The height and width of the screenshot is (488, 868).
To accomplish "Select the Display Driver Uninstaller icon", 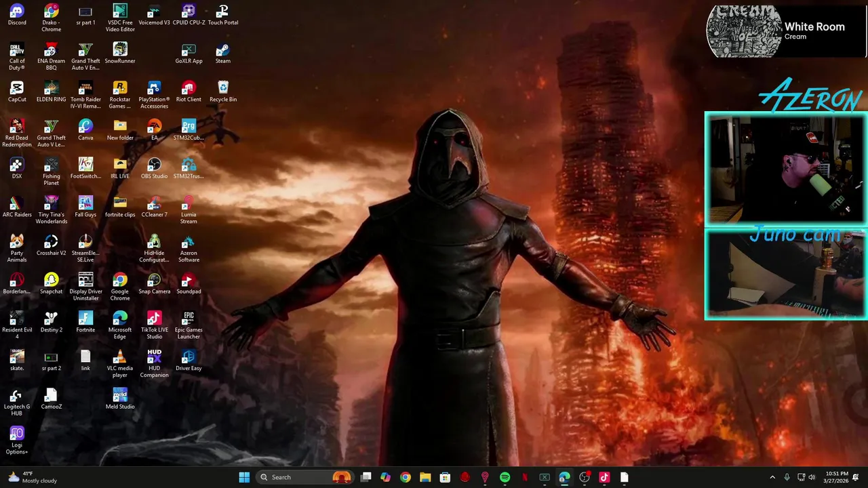I will [85, 287].
